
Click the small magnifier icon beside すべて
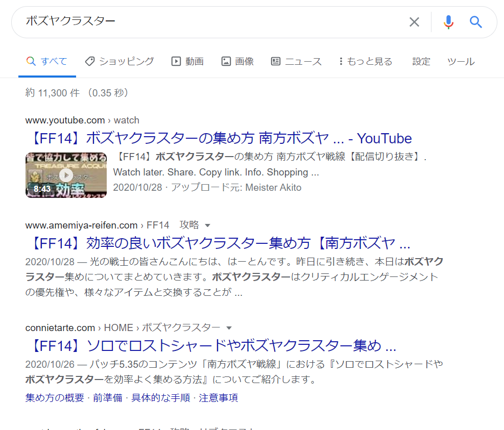(31, 61)
